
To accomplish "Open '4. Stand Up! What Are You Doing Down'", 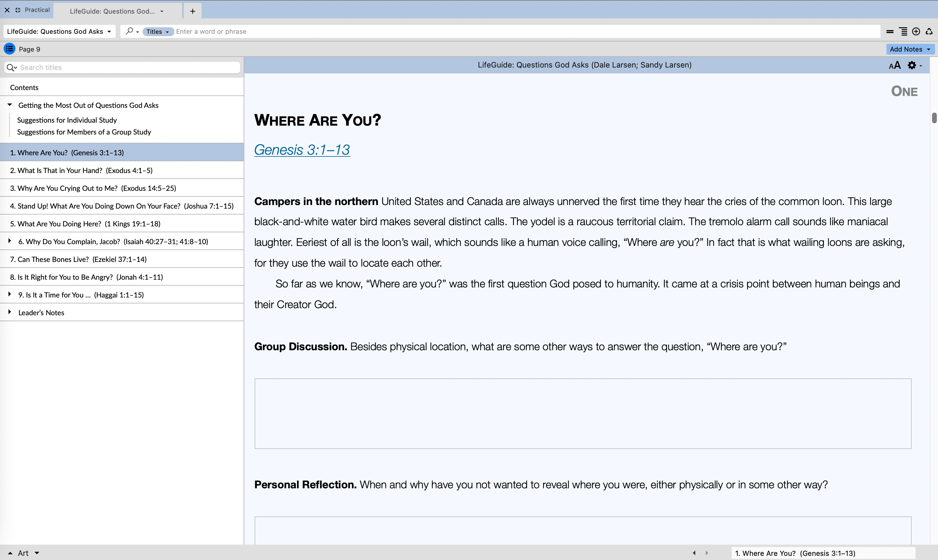I will pos(122,206).
